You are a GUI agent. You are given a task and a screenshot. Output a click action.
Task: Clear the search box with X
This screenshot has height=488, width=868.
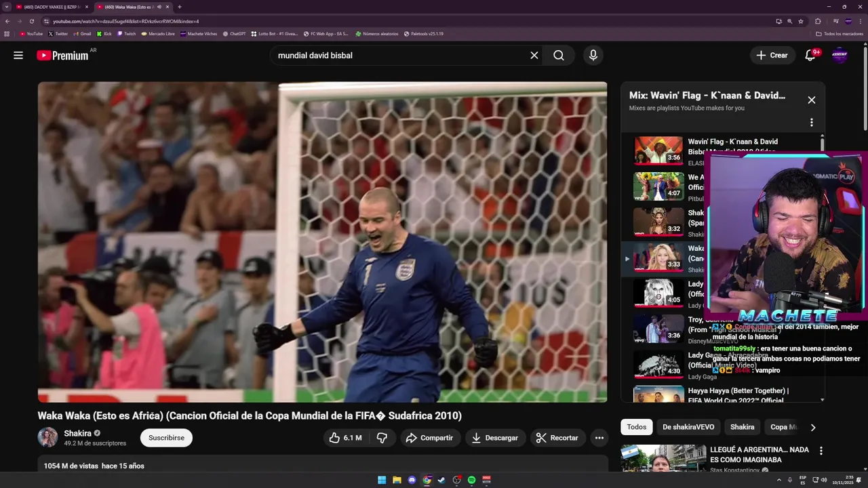pyautogui.click(x=534, y=56)
